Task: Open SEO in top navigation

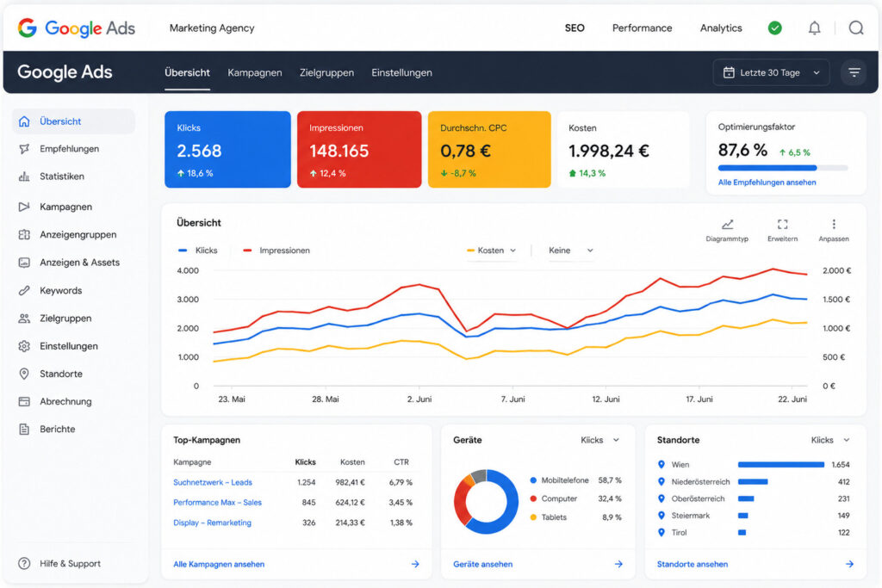Action: [575, 28]
